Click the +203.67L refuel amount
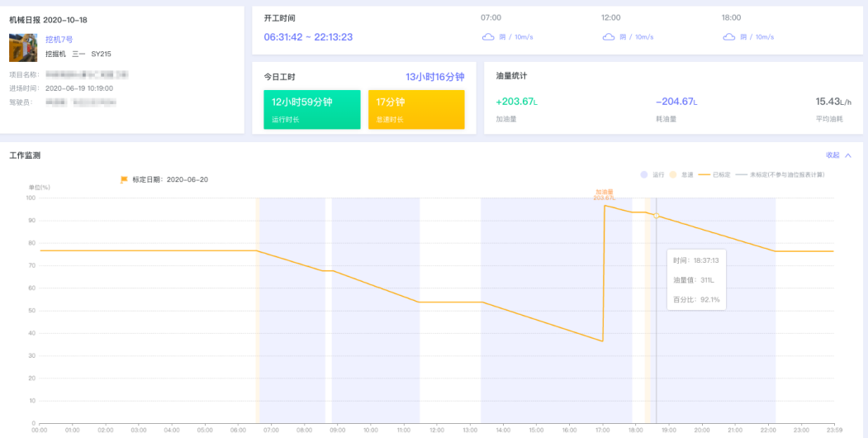Viewport: 868px width, 438px height. (x=517, y=102)
